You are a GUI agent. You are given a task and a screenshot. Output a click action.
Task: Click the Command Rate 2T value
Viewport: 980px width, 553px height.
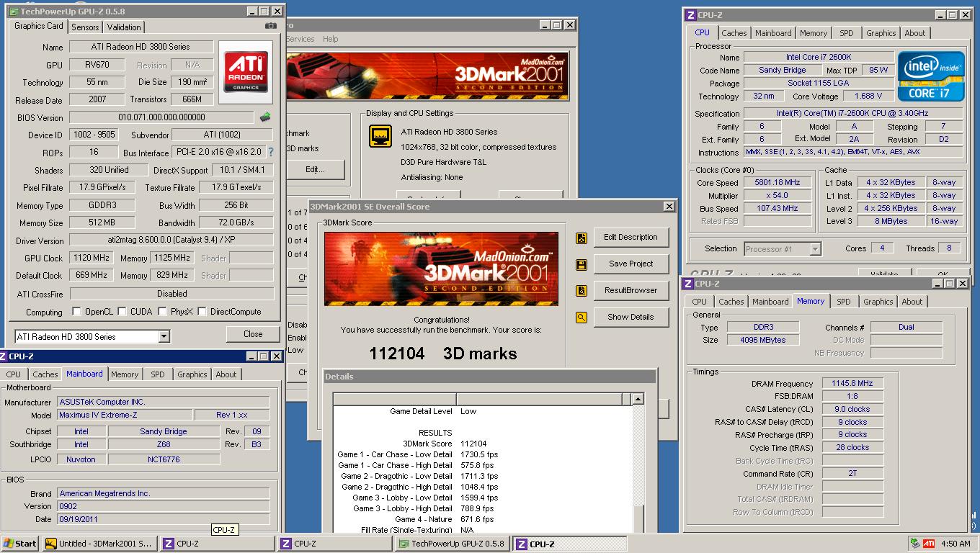tap(851, 474)
